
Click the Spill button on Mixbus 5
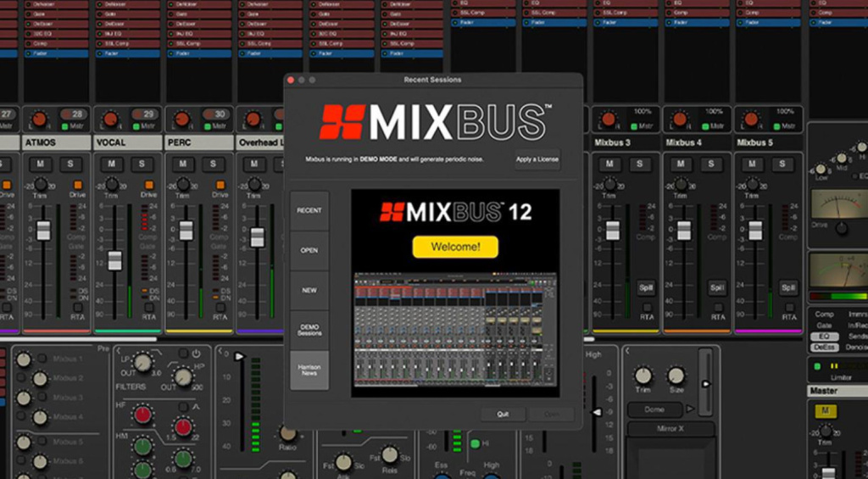[x=788, y=288]
